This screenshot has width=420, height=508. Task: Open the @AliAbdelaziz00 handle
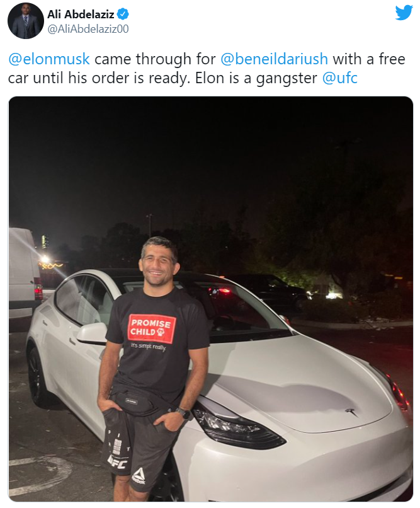pyautogui.click(x=88, y=29)
